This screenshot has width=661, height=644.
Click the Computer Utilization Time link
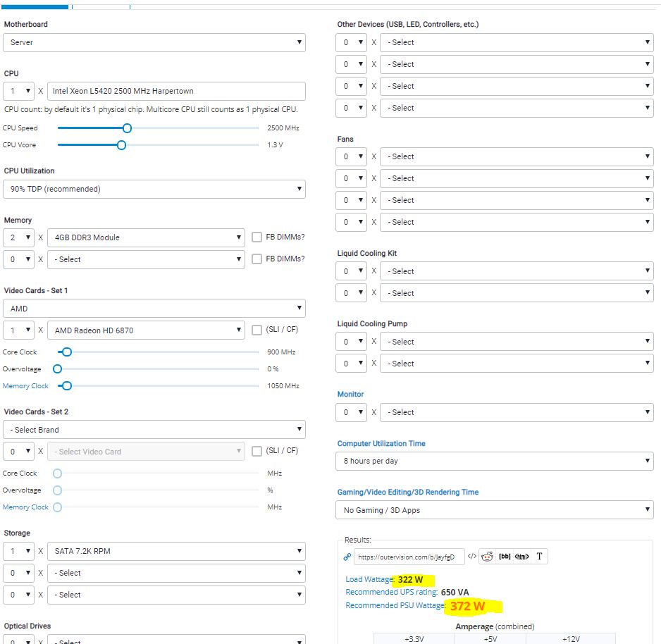[381, 444]
